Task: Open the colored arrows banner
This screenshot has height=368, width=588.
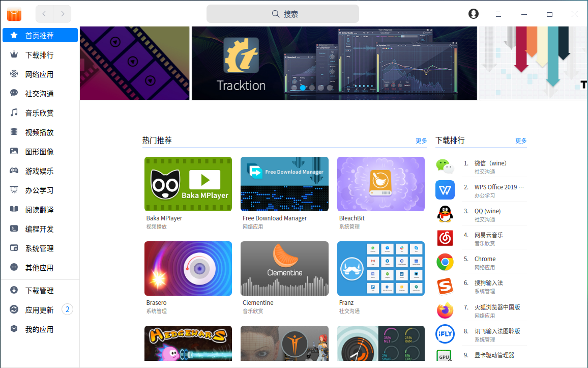Action: (x=533, y=63)
